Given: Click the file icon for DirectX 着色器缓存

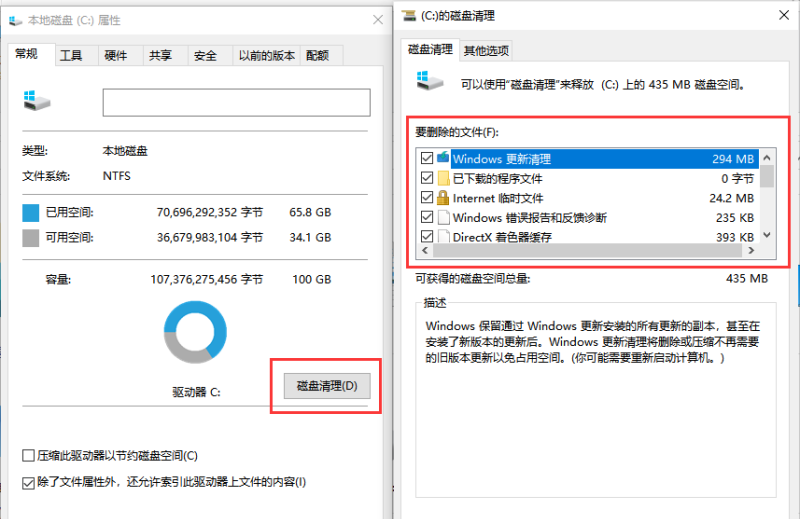Looking at the screenshot, I should point(443,236).
